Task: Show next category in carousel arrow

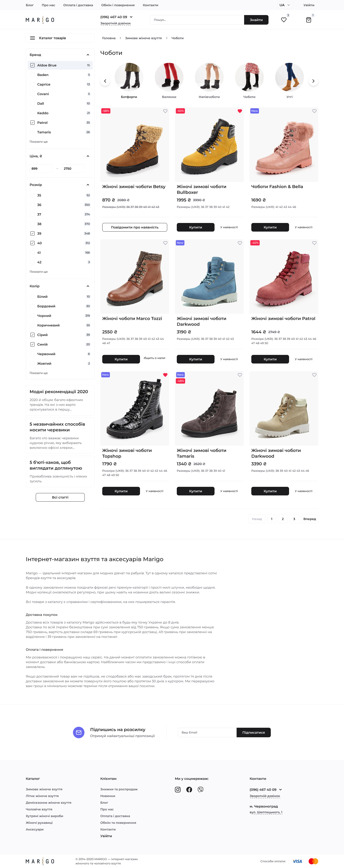Action: coord(313,81)
